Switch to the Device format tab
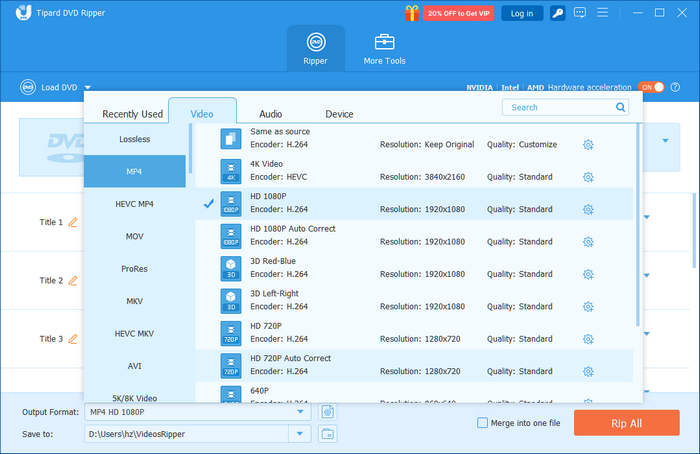Image resolution: width=700 pixels, height=454 pixels. [339, 114]
